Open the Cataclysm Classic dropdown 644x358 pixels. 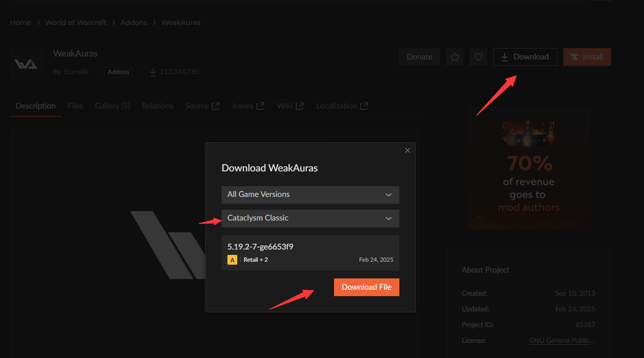(310, 218)
